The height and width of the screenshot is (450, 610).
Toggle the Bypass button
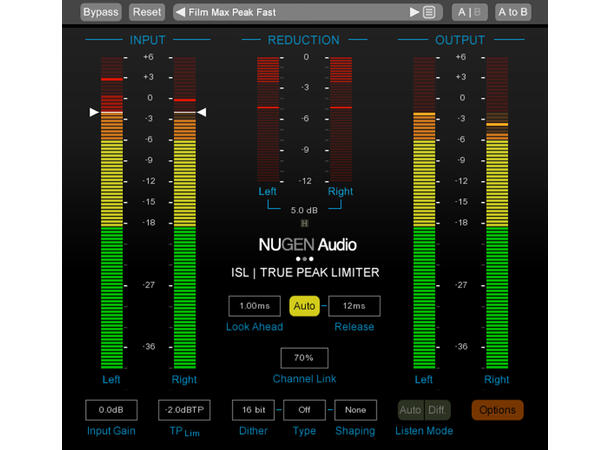[x=101, y=12]
